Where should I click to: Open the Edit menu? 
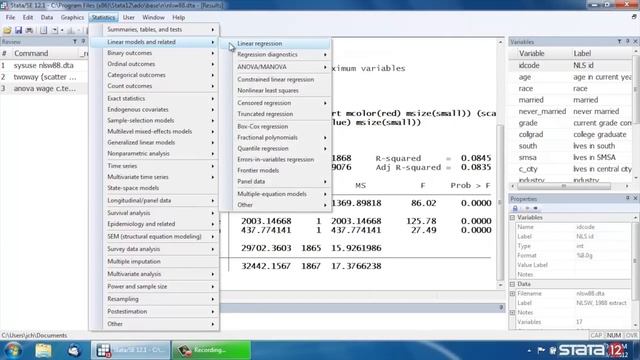[28, 17]
